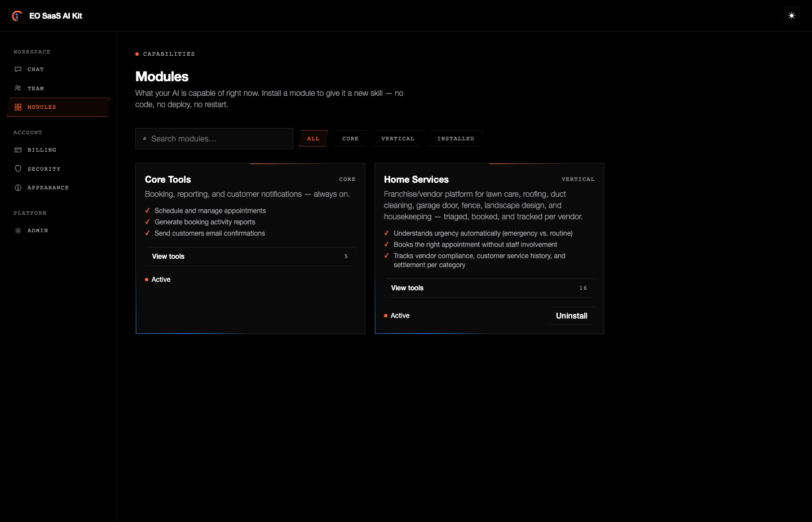The height and width of the screenshot is (522, 812).
Task: Uninstall the Home Services module
Action: (x=572, y=316)
